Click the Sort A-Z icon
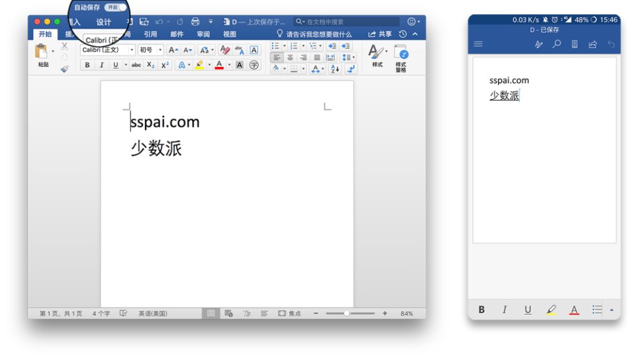This screenshot has width=644, height=363. [x=335, y=69]
